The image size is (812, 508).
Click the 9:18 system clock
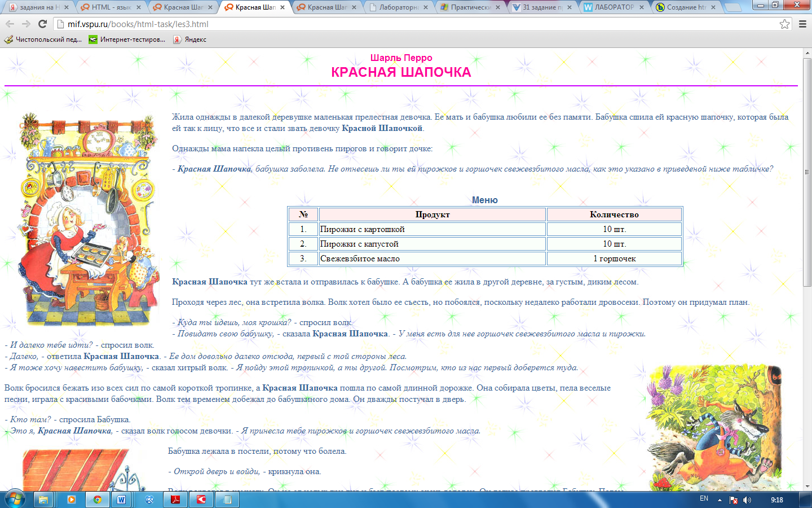tap(777, 500)
